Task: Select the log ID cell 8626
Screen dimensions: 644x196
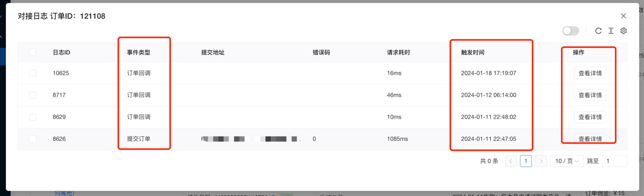Action: pyautogui.click(x=59, y=139)
